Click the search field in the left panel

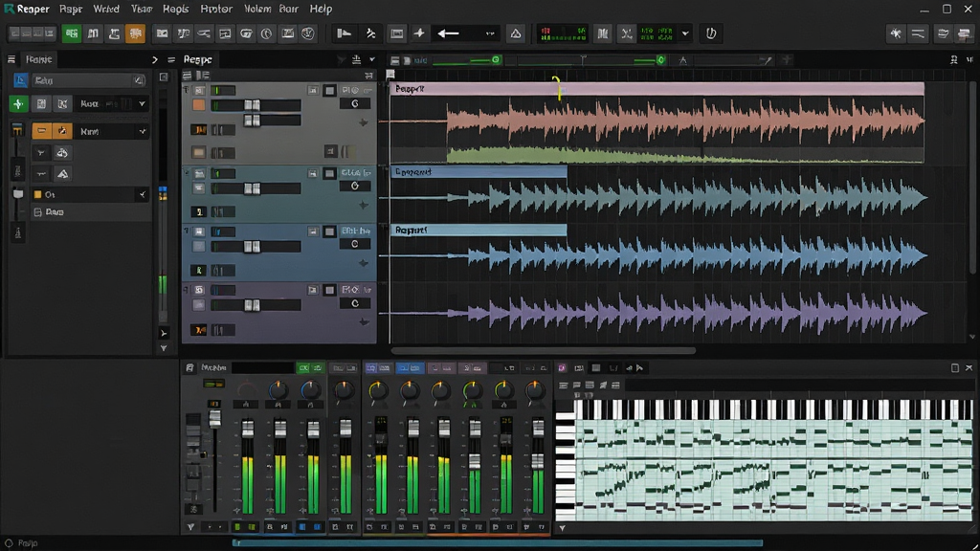click(88, 80)
